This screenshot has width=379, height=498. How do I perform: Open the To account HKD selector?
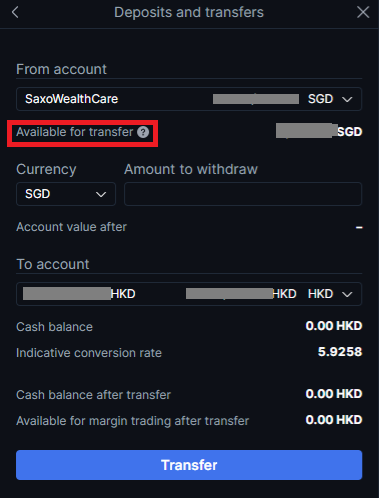tap(189, 294)
